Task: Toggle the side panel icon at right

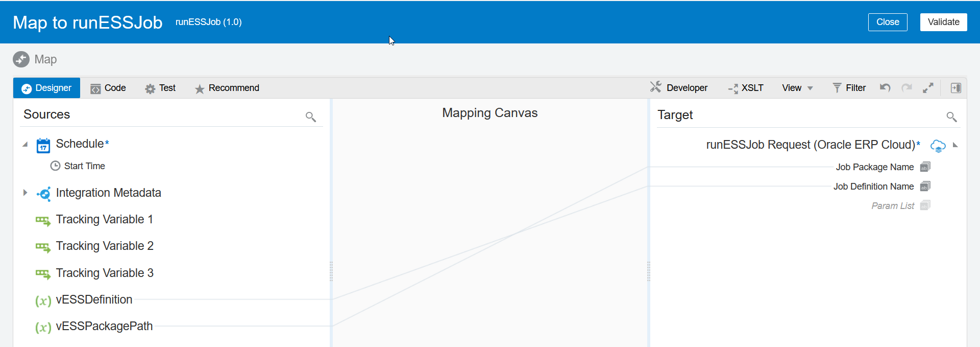Action: 955,88
